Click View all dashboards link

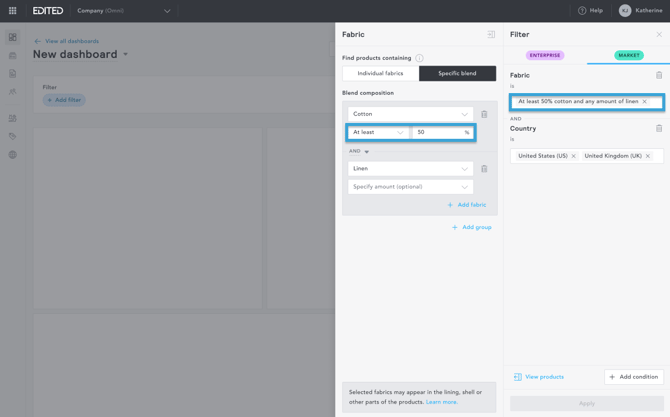coord(72,41)
